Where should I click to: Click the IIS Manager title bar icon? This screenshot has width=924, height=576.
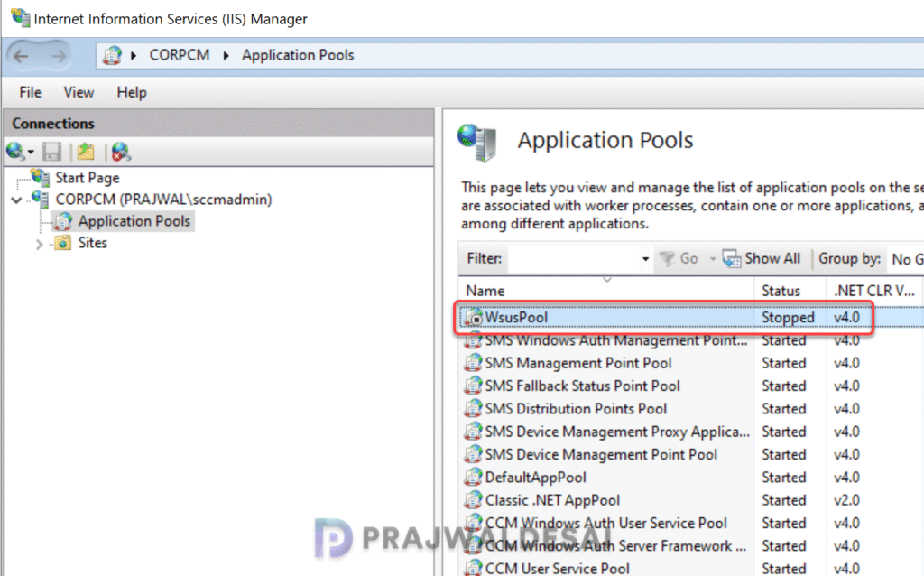(21, 18)
